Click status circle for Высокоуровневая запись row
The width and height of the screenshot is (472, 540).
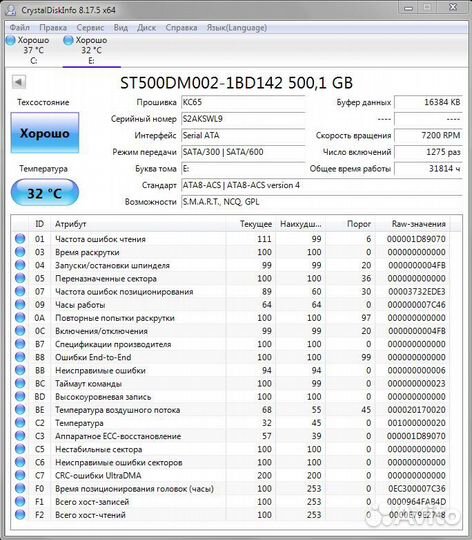(20, 396)
